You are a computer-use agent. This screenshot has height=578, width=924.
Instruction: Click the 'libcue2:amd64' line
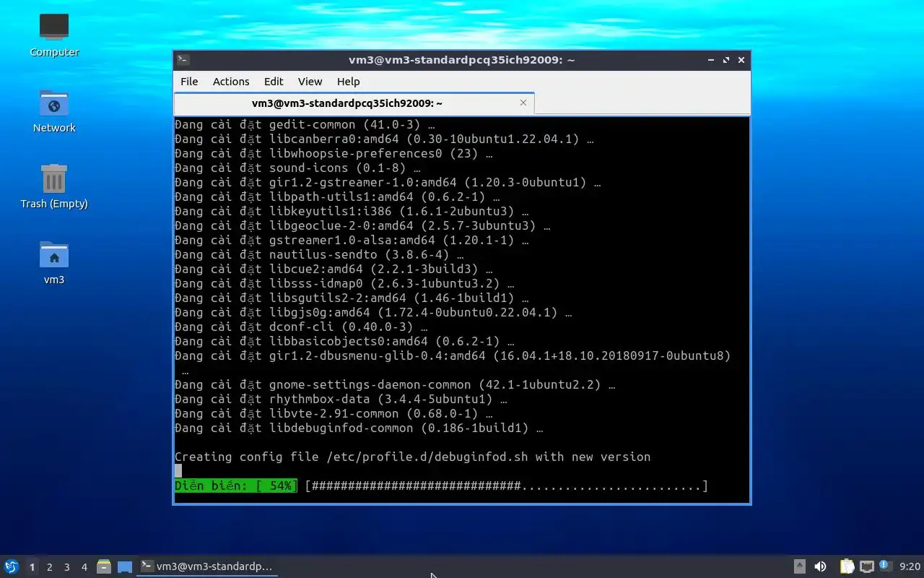click(334, 269)
